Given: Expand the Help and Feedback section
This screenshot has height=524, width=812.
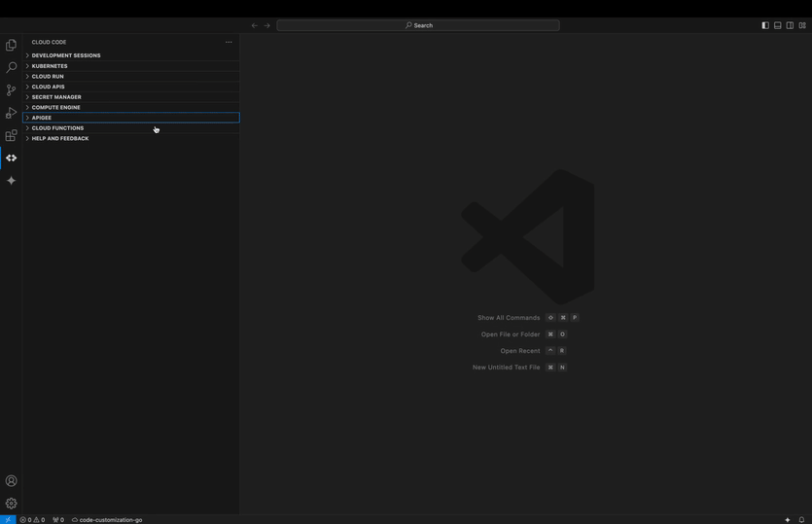Looking at the screenshot, I should click(131, 138).
